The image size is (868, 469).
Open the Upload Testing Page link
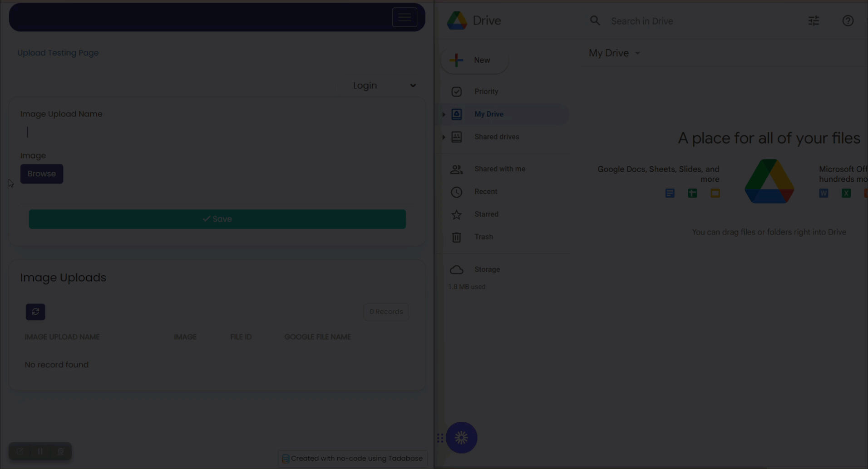58,53
